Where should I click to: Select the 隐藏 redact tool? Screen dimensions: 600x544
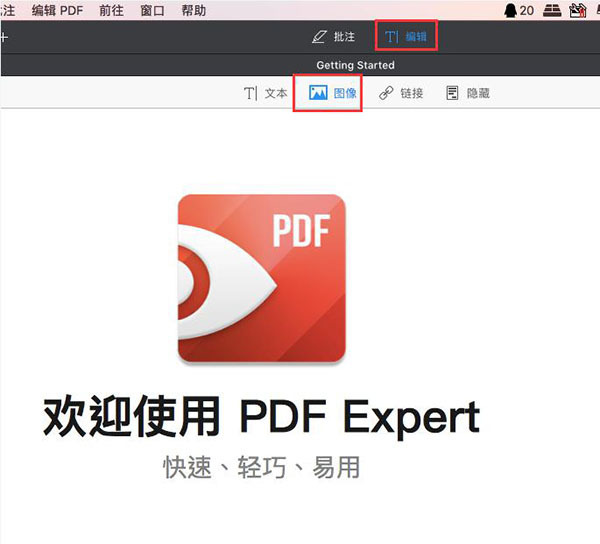tap(468, 93)
